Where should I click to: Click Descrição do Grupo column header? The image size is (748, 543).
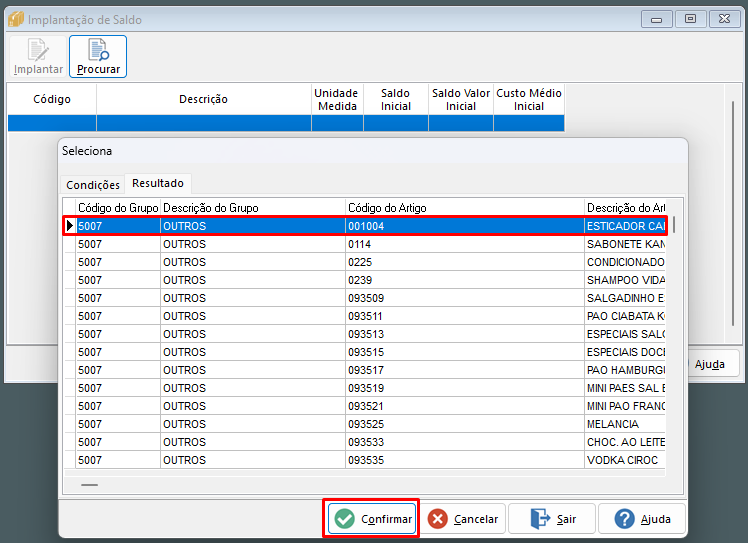[253, 208]
